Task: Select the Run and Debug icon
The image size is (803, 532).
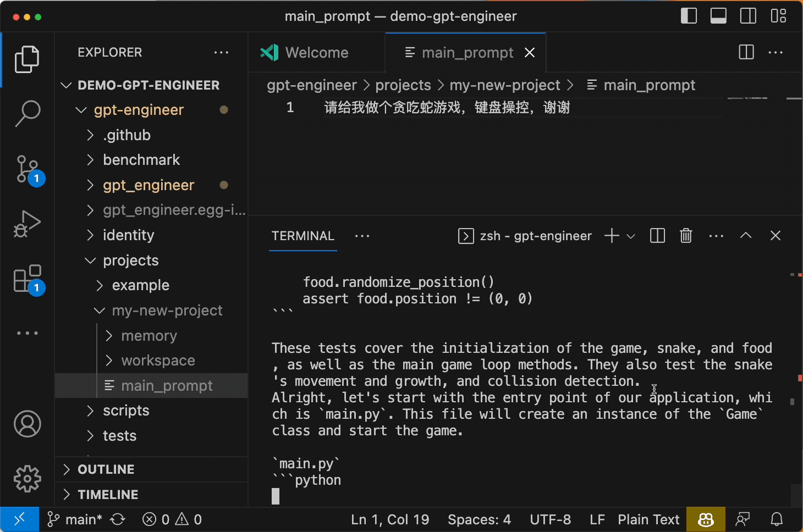Action: click(27, 224)
